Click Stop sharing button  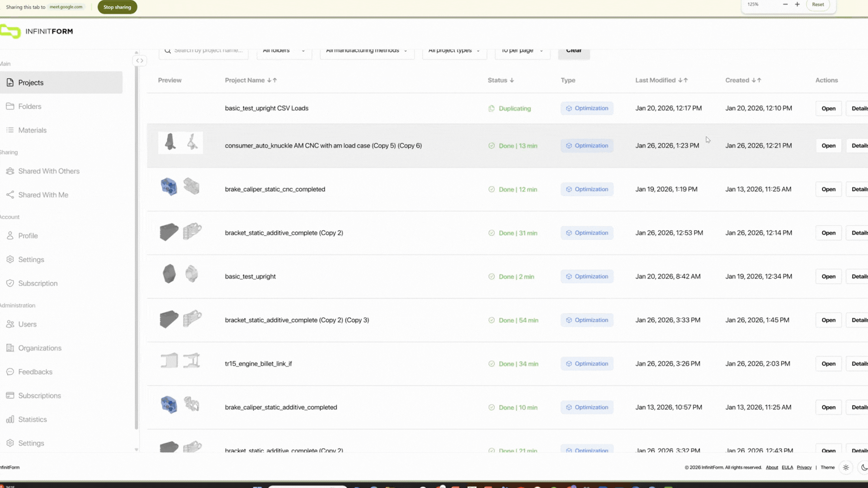[117, 7]
